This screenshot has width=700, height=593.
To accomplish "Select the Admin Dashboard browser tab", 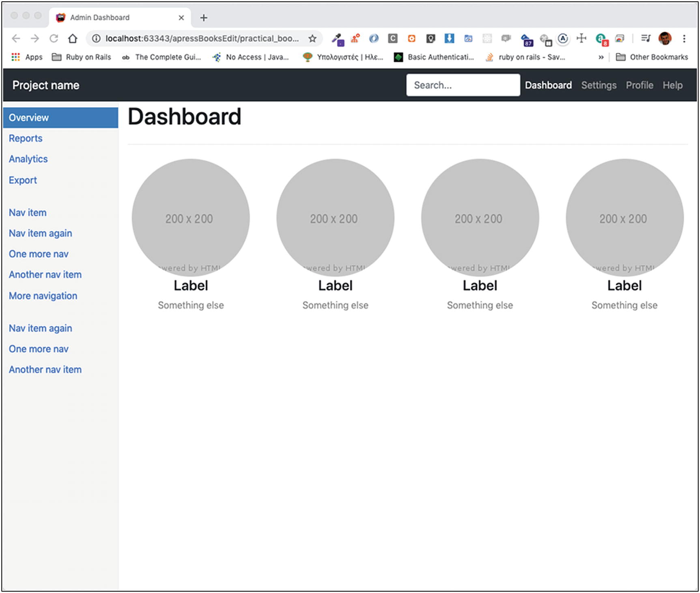I will tap(100, 17).
